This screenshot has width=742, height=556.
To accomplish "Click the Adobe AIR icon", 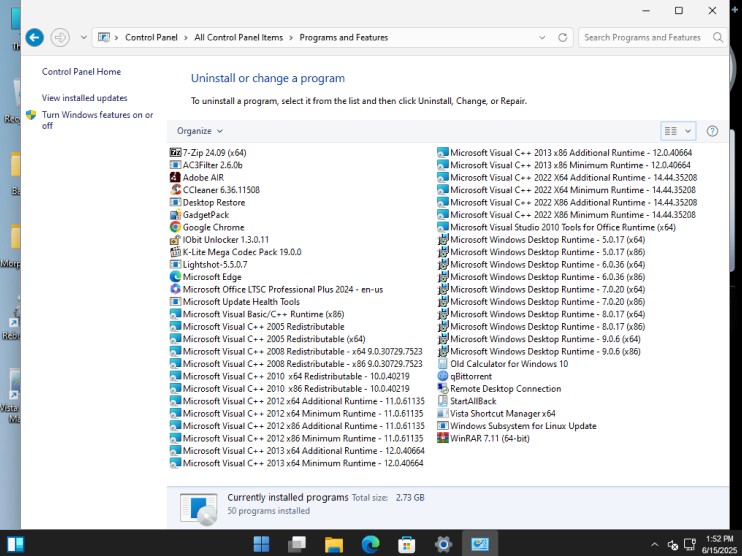I will [x=175, y=177].
